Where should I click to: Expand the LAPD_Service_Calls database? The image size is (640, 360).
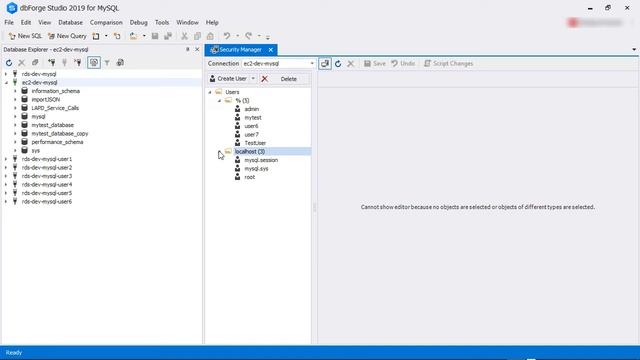tap(16, 108)
